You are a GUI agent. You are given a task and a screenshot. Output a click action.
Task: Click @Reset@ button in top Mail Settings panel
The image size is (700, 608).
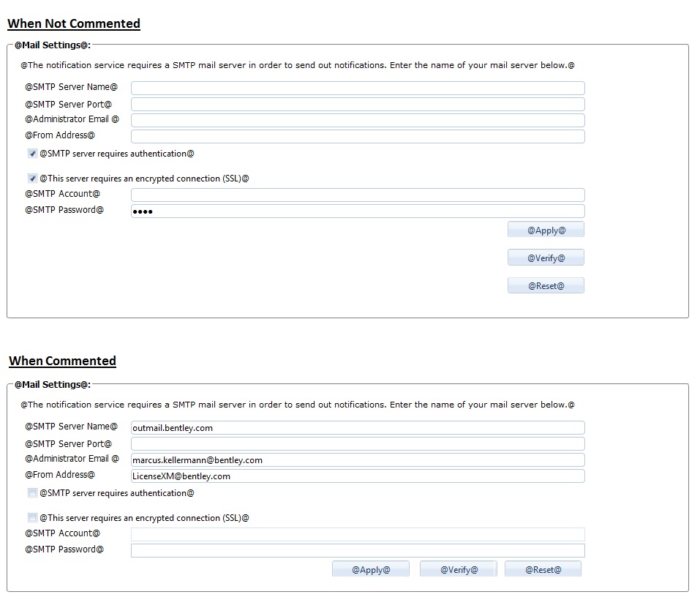[x=546, y=285]
